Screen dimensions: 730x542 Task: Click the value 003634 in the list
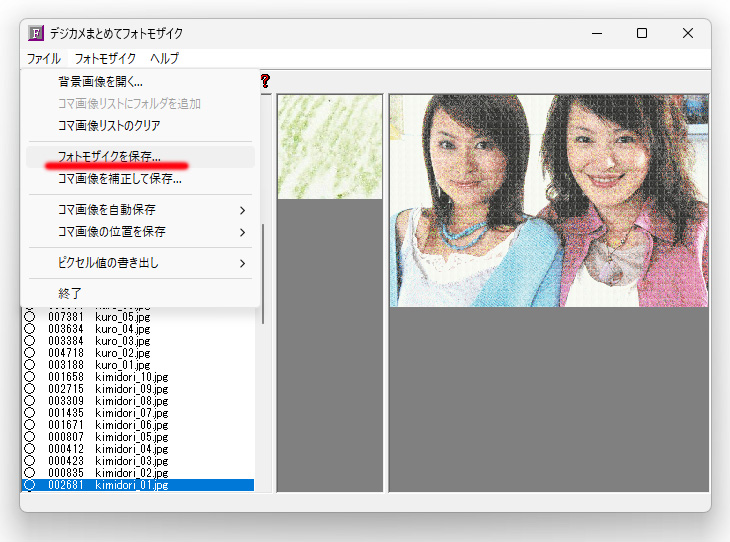tap(66, 329)
